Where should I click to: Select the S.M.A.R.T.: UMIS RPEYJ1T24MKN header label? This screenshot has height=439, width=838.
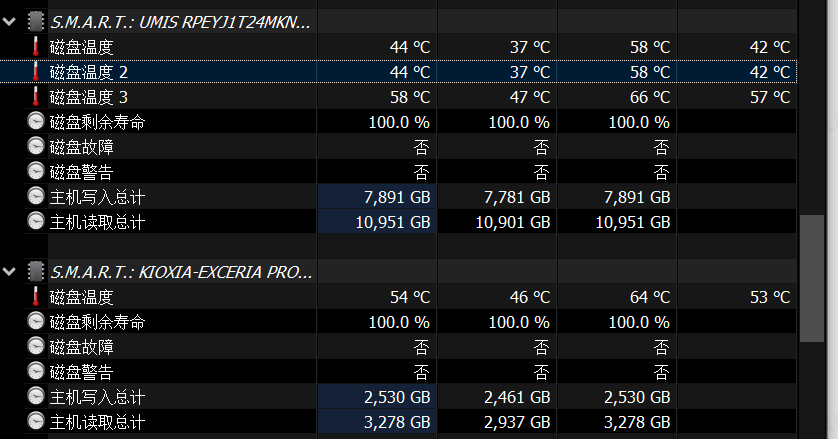(x=181, y=21)
